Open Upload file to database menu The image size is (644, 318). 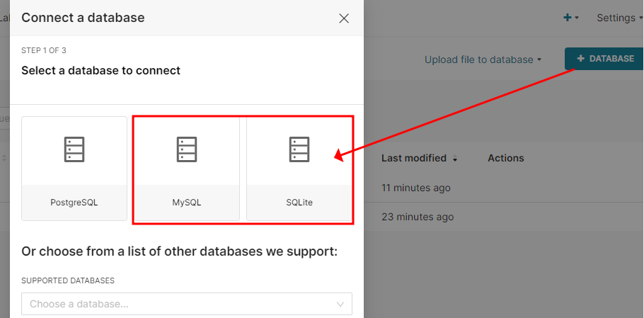[x=483, y=60]
